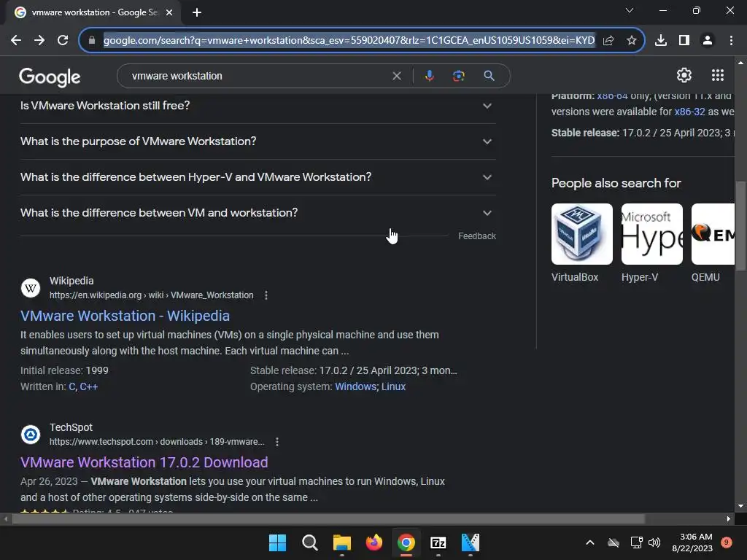Open the VirtualBox suggestion thumbnail
The width and height of the screenshot is (747, 560).
[x=581, y=234]
